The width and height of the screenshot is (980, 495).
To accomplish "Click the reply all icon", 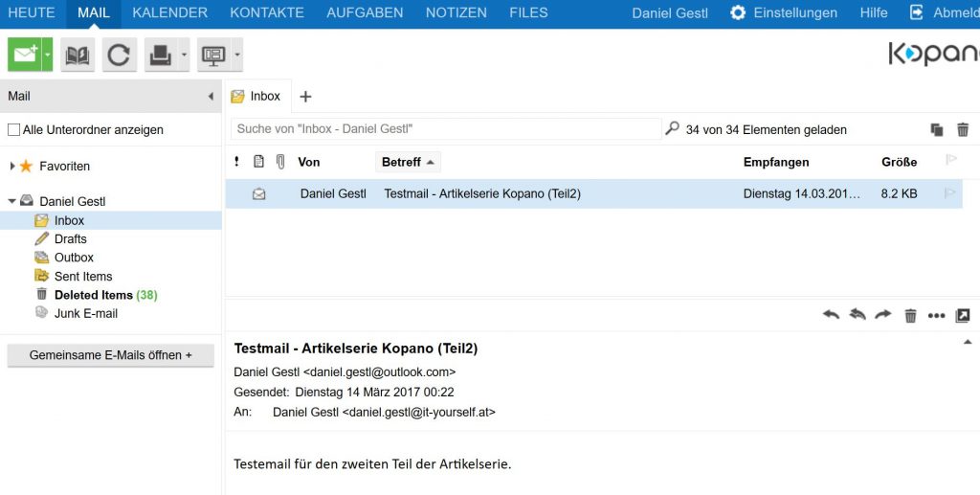I will (857, 315).
